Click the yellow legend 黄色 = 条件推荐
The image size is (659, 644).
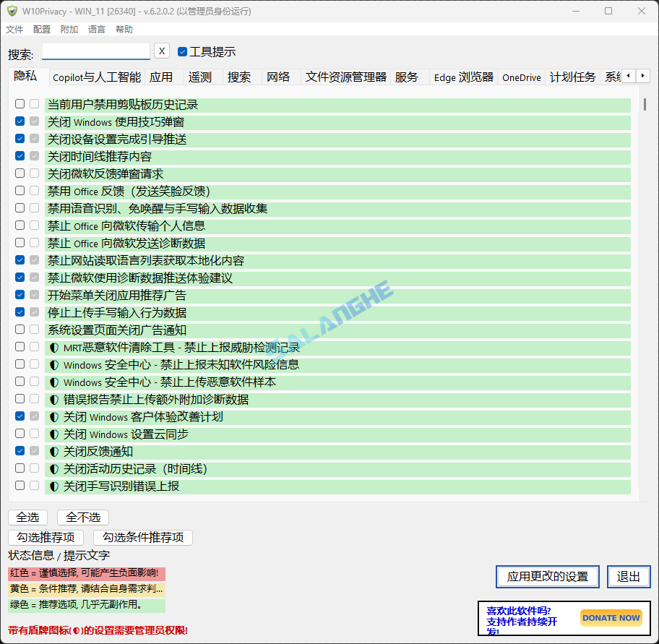click(x=87, y=589)
